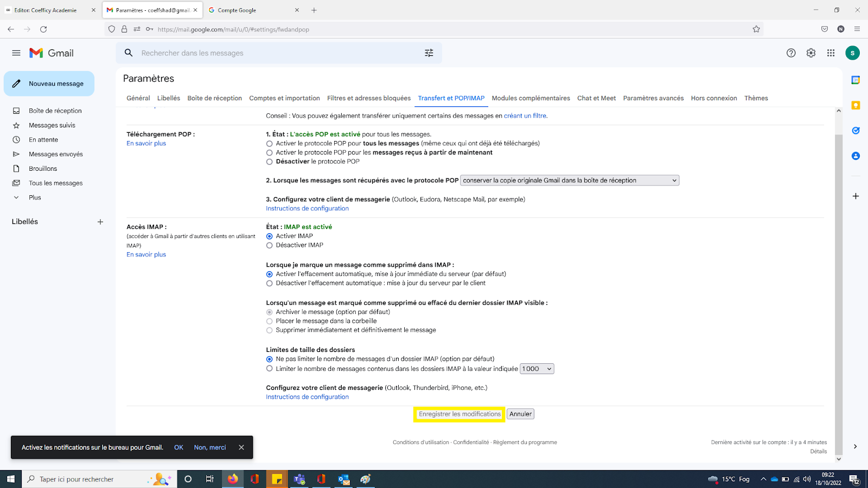Open the Gmail main menu hamburger

16,53
